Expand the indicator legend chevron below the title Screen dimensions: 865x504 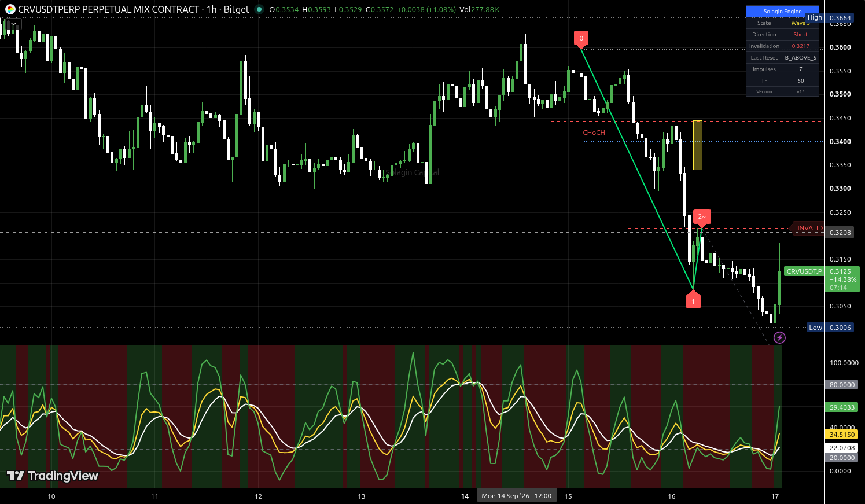tap(14, 24)
